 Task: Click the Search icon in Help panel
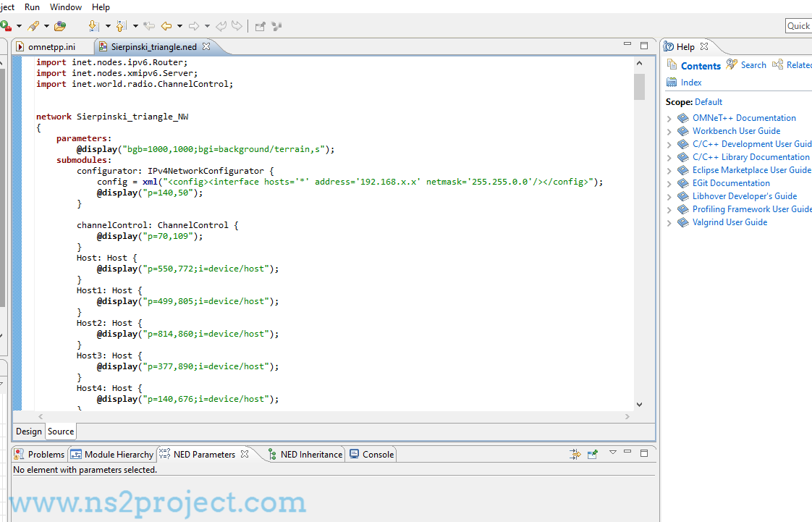732,64
